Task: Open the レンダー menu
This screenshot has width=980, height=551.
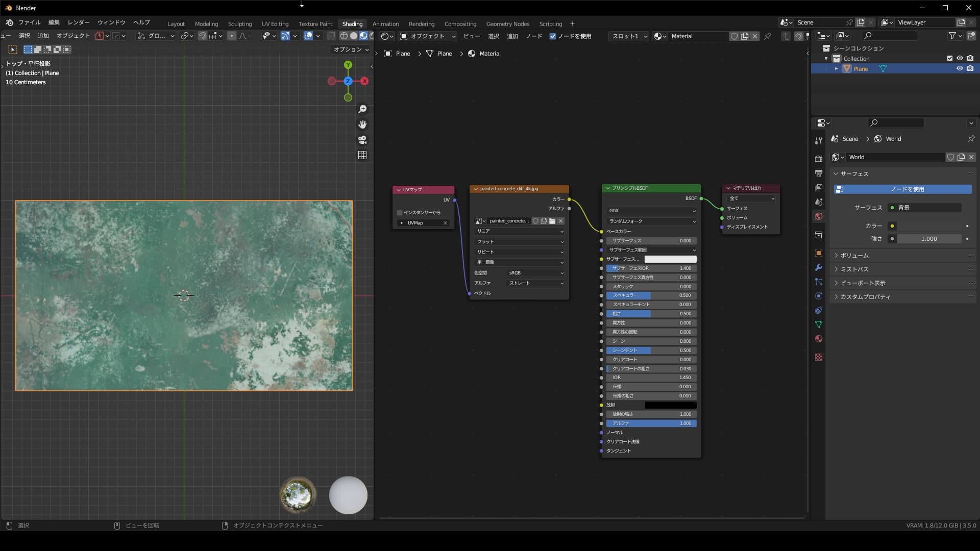Action: [78, 22]
